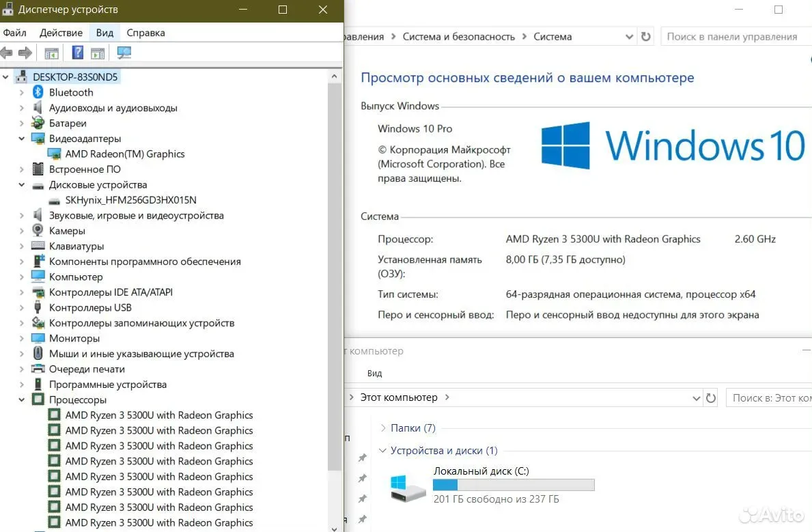
Task: Open the Вид menu in Device Manager
Action: click(x=104, y=33)
